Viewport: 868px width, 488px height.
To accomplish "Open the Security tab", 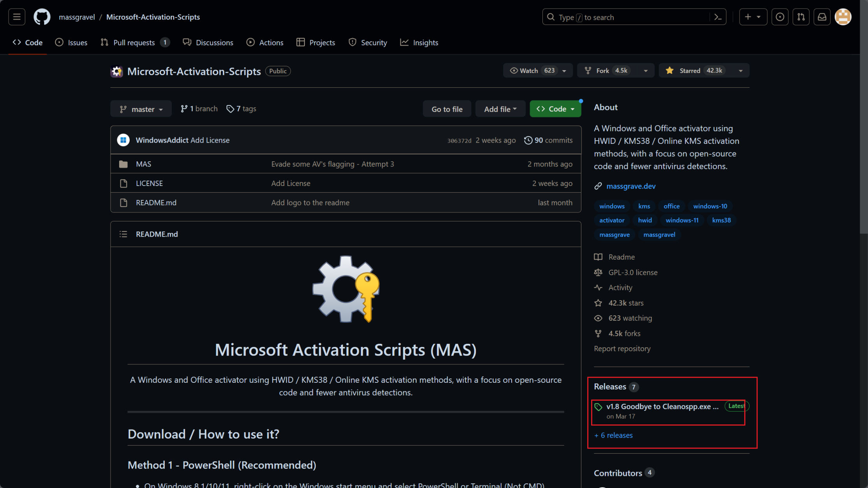I will coord(368,42).
